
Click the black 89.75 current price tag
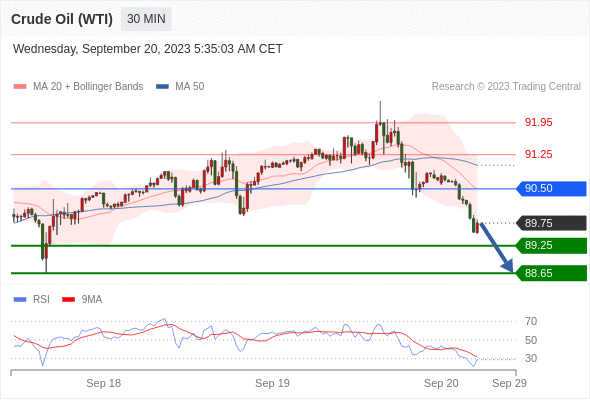[551, 223]
